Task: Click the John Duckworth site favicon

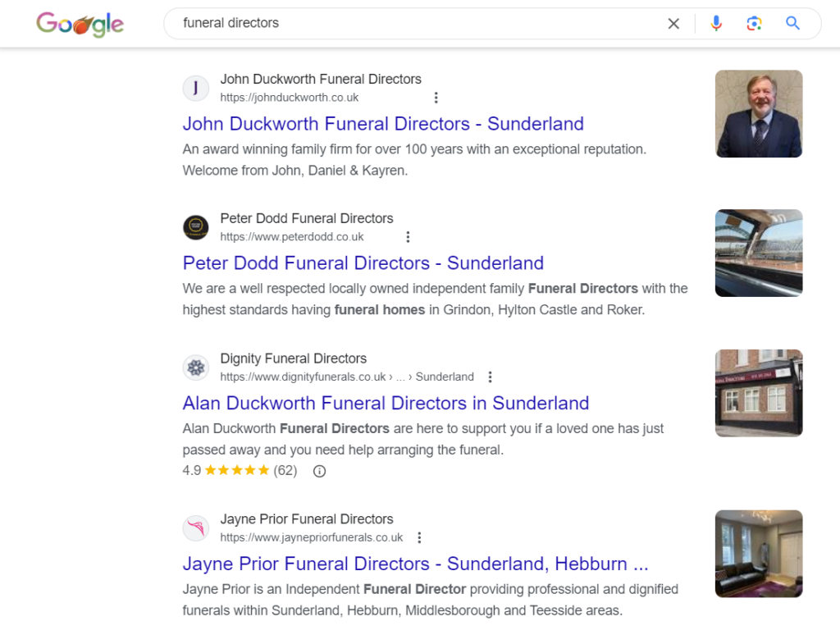Action: [196, 88]
